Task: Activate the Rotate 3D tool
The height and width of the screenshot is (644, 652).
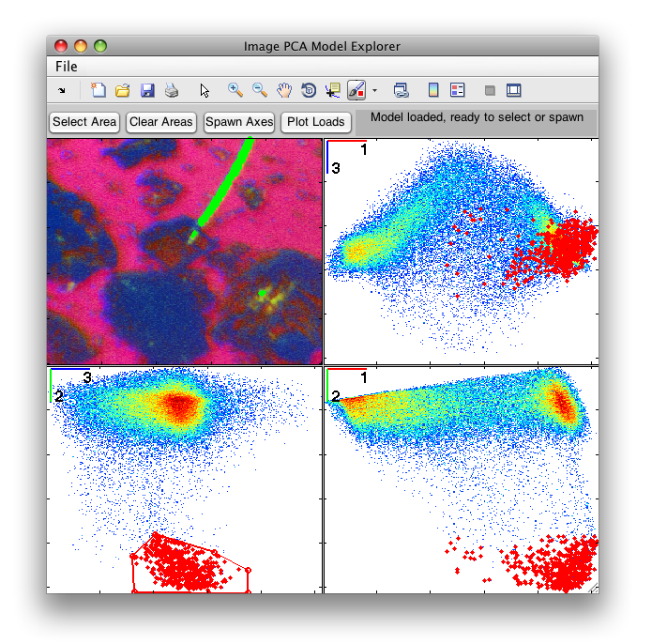Action: 309,91
